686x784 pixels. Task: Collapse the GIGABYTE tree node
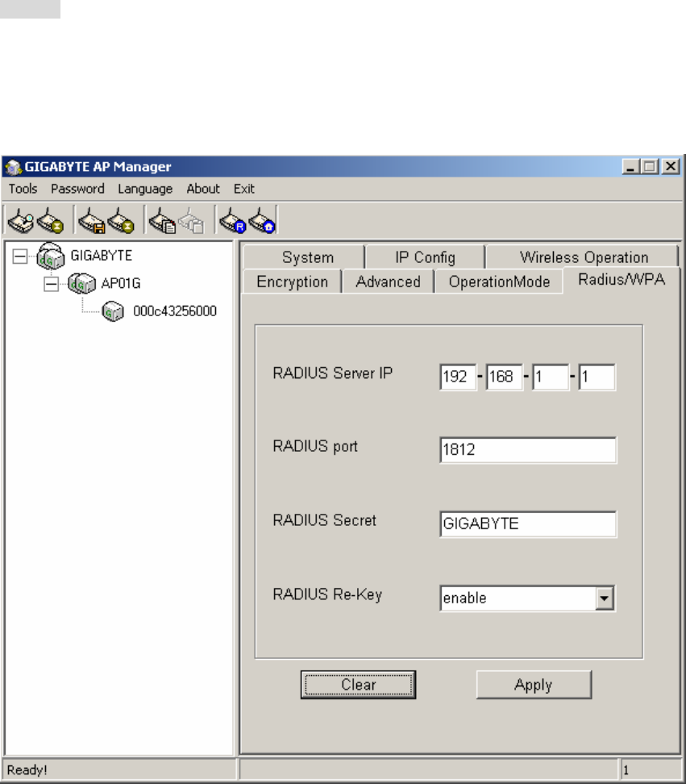[x=20, y=256]
